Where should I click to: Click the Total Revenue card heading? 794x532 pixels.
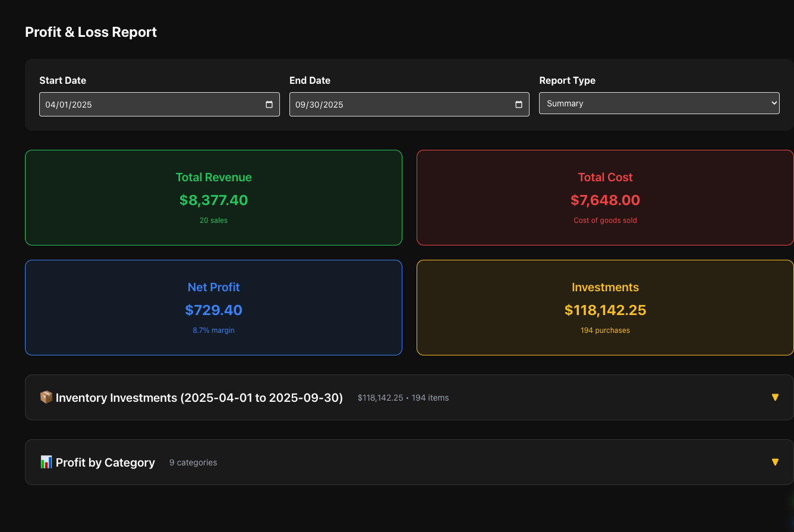(x=213, y=177)
